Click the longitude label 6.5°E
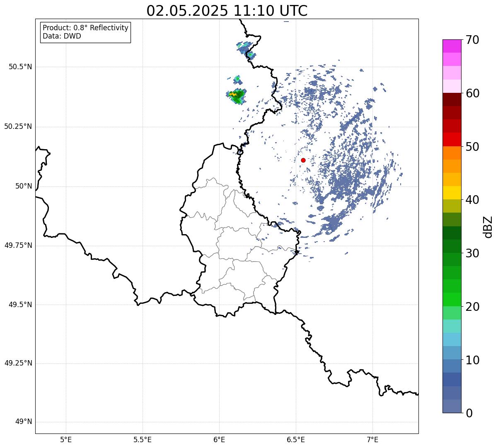The height and width of the screenshot is (448, 498). coord(296,439)
